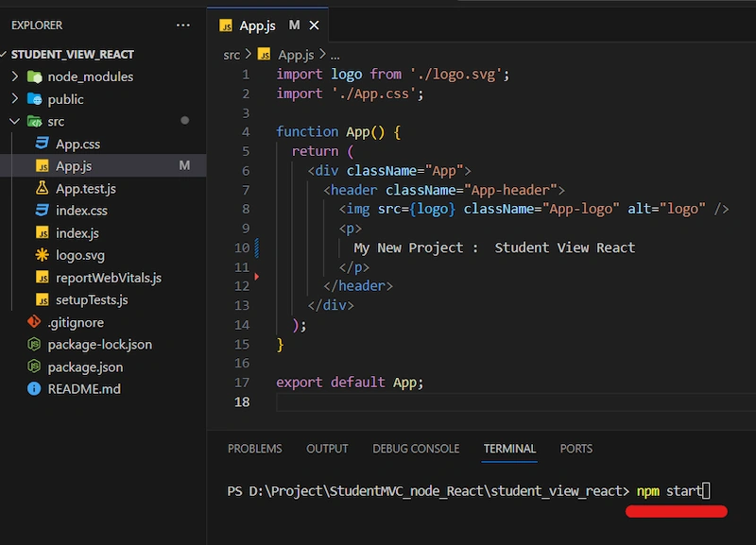Open App.test.js file
Image resolution: width=756 pixels, height=545 pixels.
86,188
